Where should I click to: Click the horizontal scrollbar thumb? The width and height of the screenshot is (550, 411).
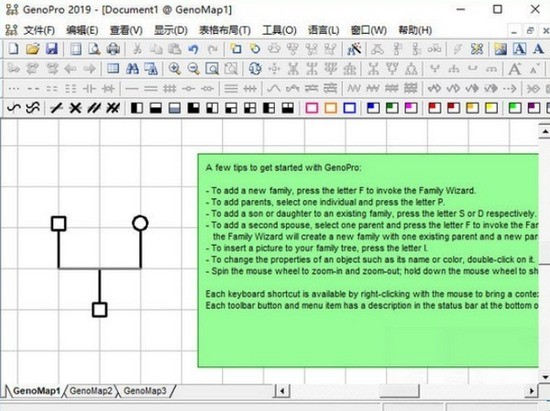click(400, 391)
